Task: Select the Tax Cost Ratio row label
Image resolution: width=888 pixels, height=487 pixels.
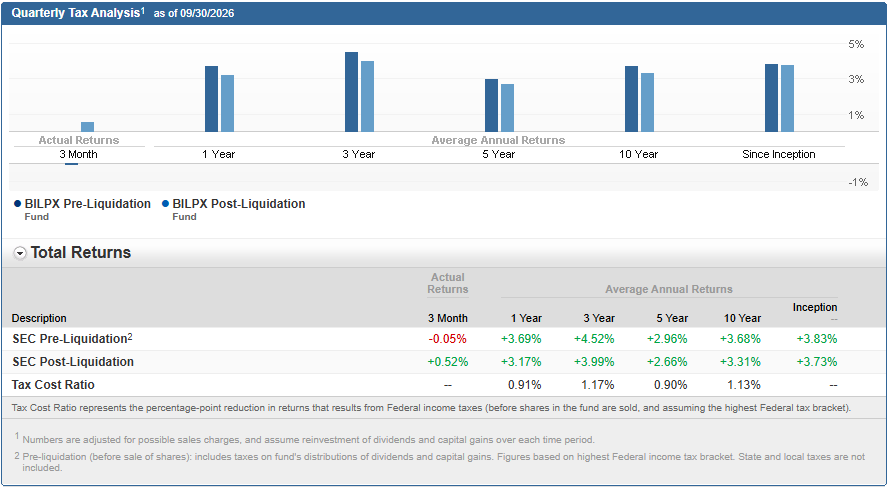Action: pos(53,385)
